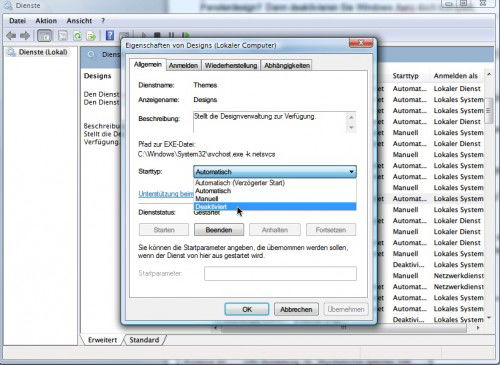Click the properties sheet toolbar icon
The height and width of the screenshot is (365, 500).
[x=63, y=36]
